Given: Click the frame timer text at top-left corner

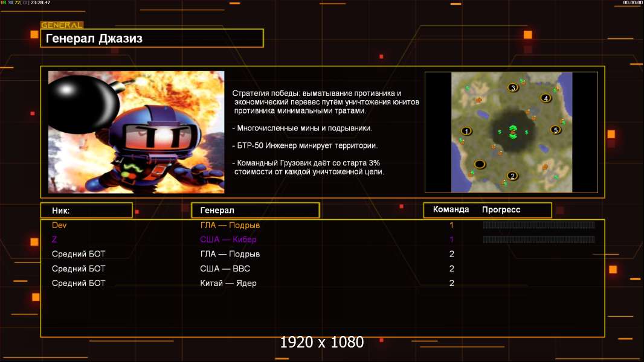Looking at the screenshot, I should (x=25, y=2).
